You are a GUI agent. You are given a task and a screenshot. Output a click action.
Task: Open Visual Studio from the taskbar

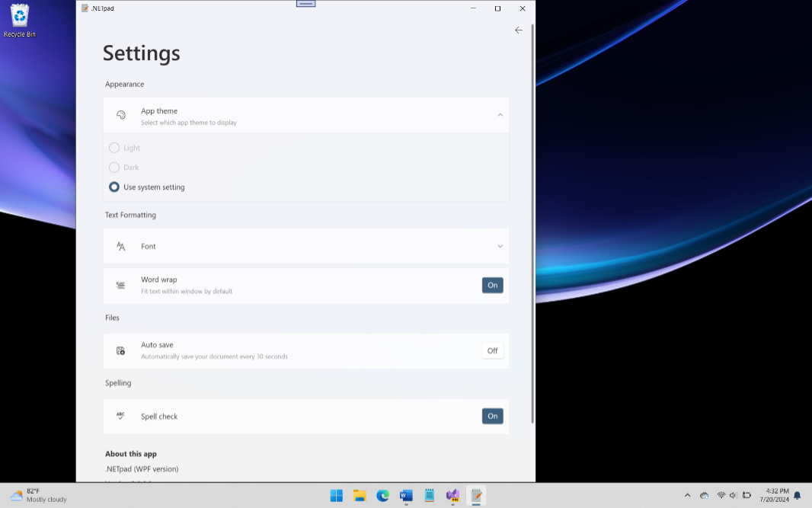[452, 496]
